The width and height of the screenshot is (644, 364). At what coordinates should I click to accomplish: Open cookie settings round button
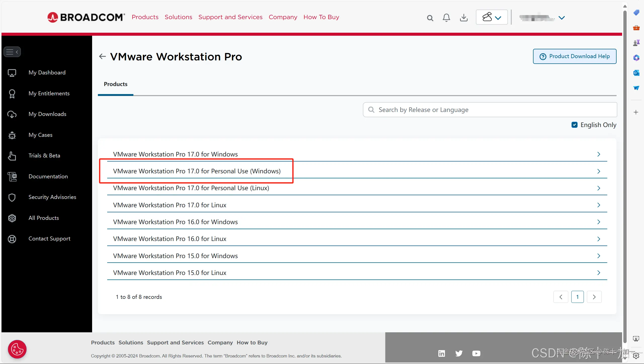17,349
